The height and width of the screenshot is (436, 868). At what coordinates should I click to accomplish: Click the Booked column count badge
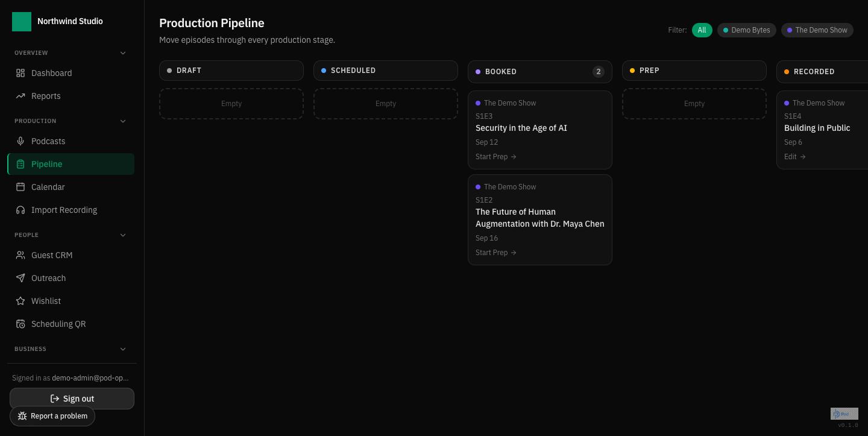(599, 72)
